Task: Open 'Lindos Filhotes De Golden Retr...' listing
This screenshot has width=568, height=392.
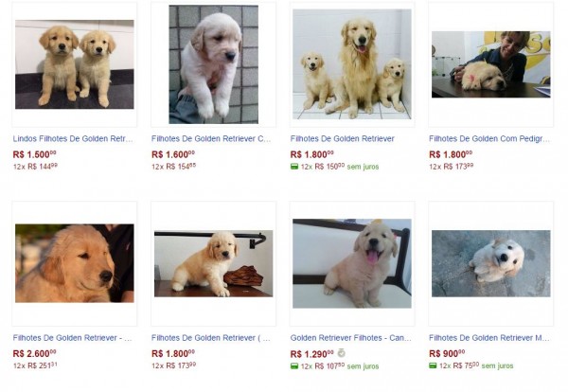Action: (73, 139)
